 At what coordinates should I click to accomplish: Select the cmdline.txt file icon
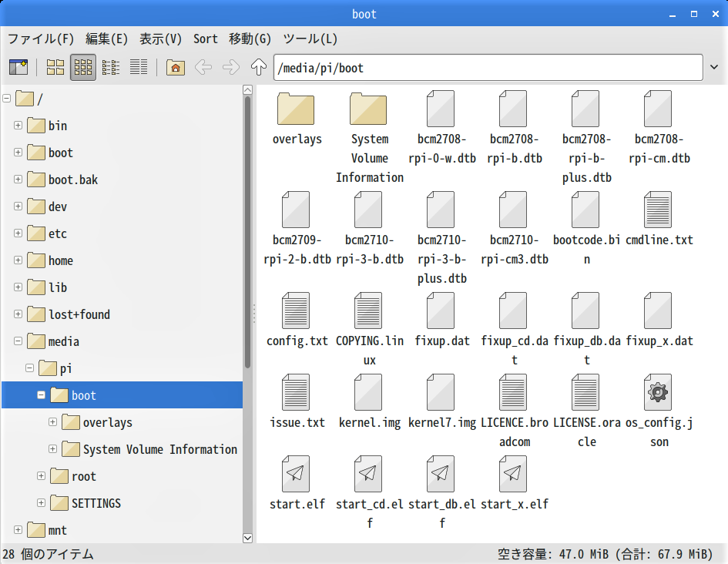pos(658,210)
